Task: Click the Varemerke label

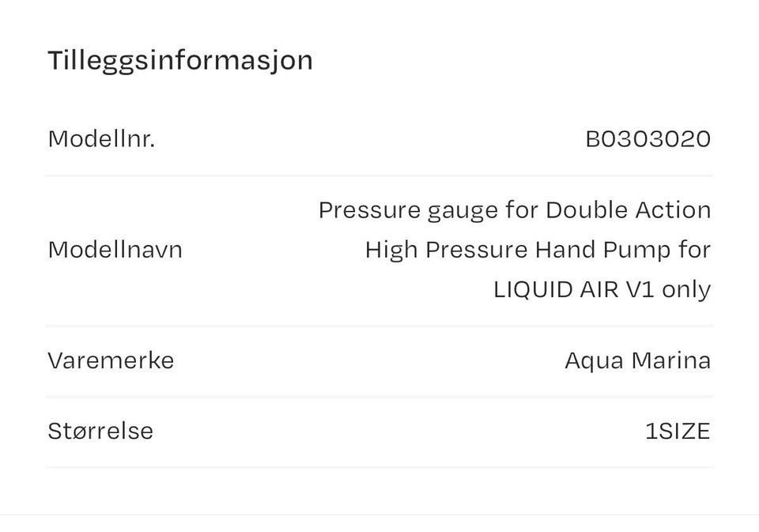Action: pyautogui.click(x=111, y=360)
